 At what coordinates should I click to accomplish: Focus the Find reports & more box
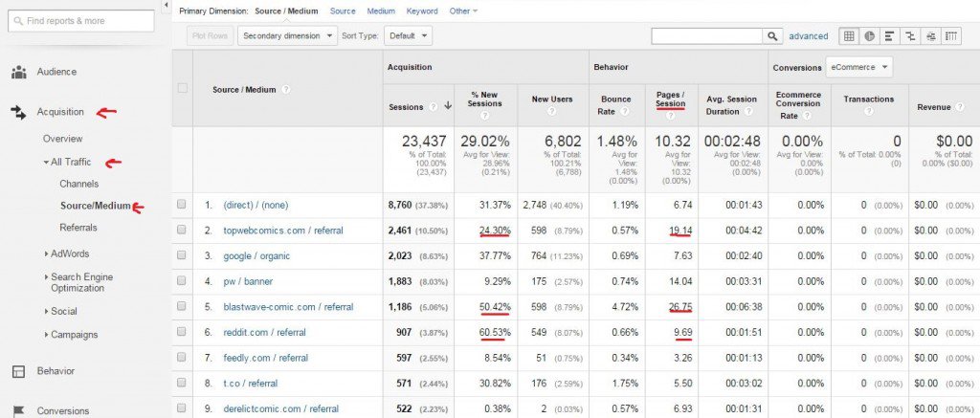tap(80, 21)
